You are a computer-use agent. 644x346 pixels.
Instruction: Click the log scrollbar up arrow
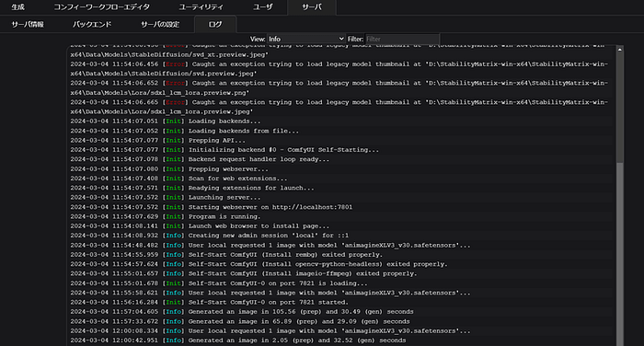click(620, 50)
